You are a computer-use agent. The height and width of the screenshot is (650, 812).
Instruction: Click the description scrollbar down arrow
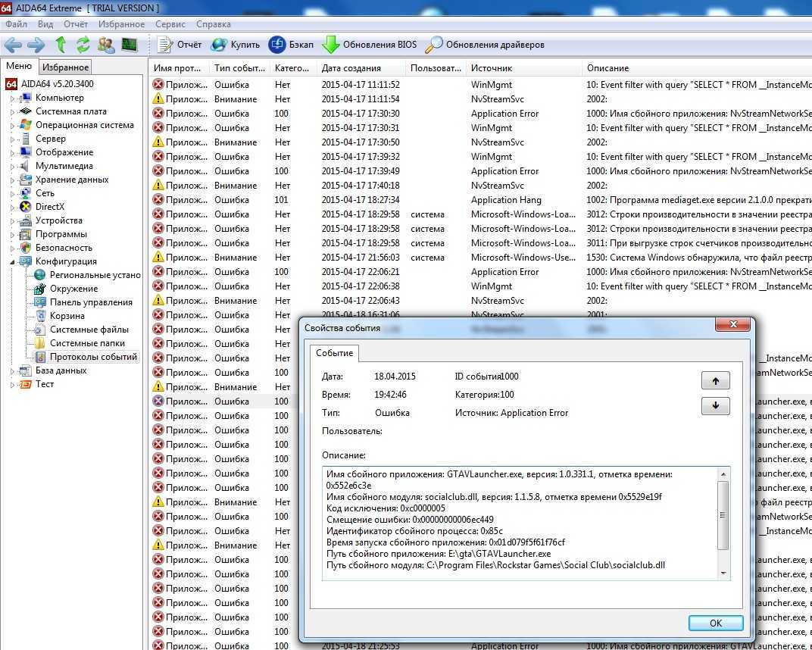723,573
